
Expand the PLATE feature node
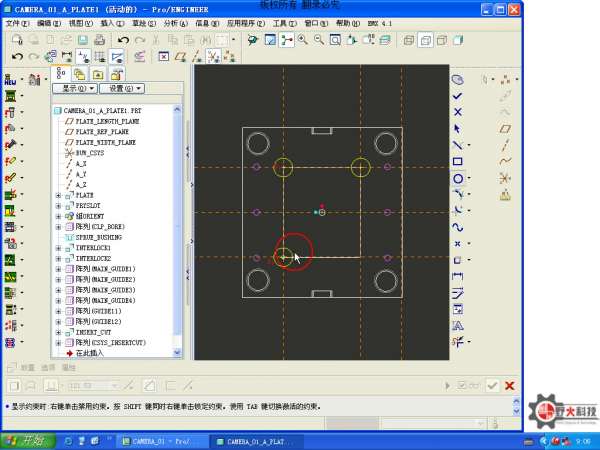pos(58,196)
